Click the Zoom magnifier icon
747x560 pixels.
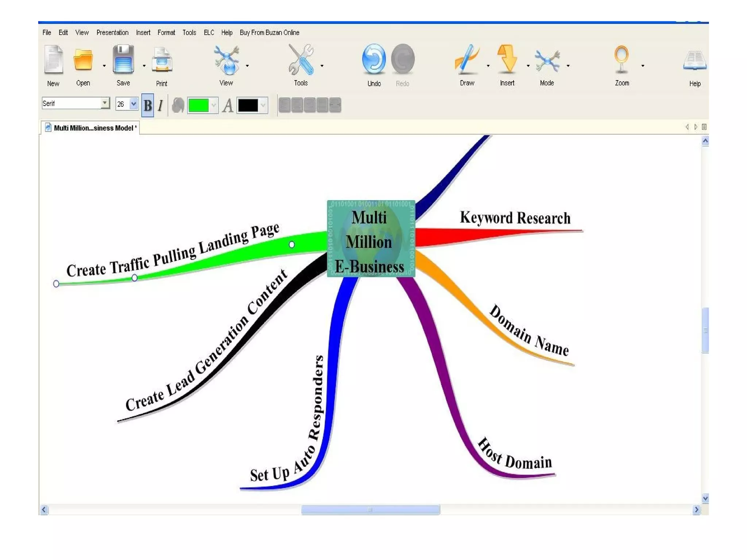coord(622,59)
